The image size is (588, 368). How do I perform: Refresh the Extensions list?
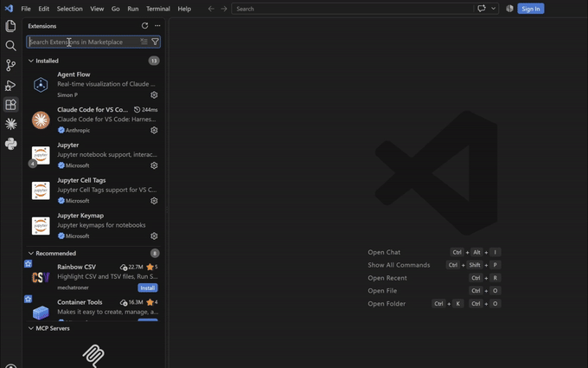144,25
